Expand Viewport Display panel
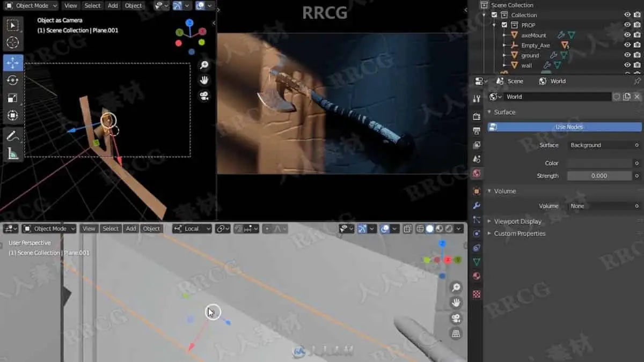The height and width of the screenshot is (362, 644). (517, 221)
